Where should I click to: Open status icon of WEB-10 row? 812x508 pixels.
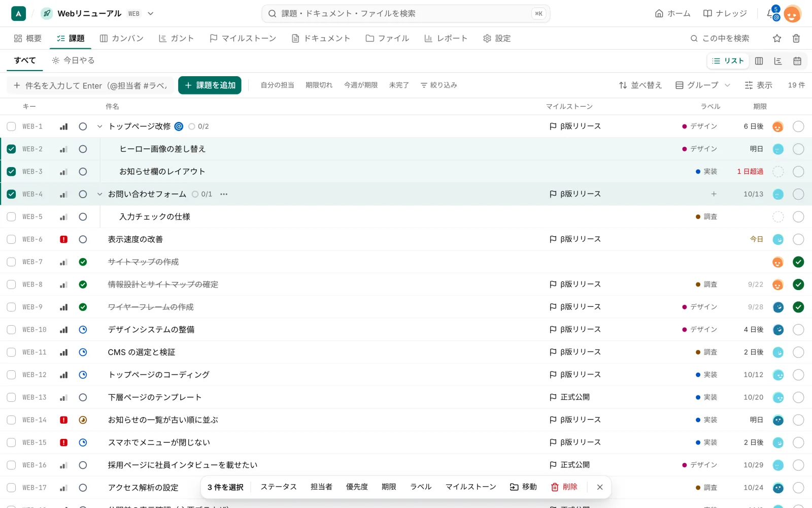tap(83, 330)
